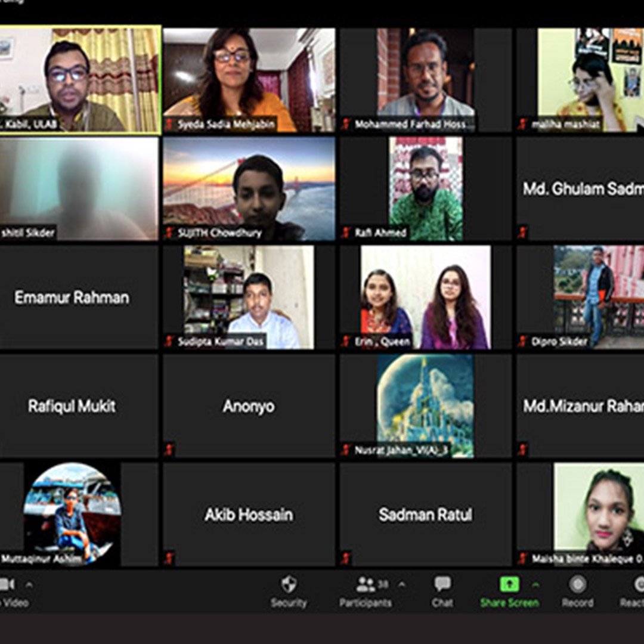Click muted mic icon beside maliha mashiat
Screen dimensions: 644x644
(522, 124)
